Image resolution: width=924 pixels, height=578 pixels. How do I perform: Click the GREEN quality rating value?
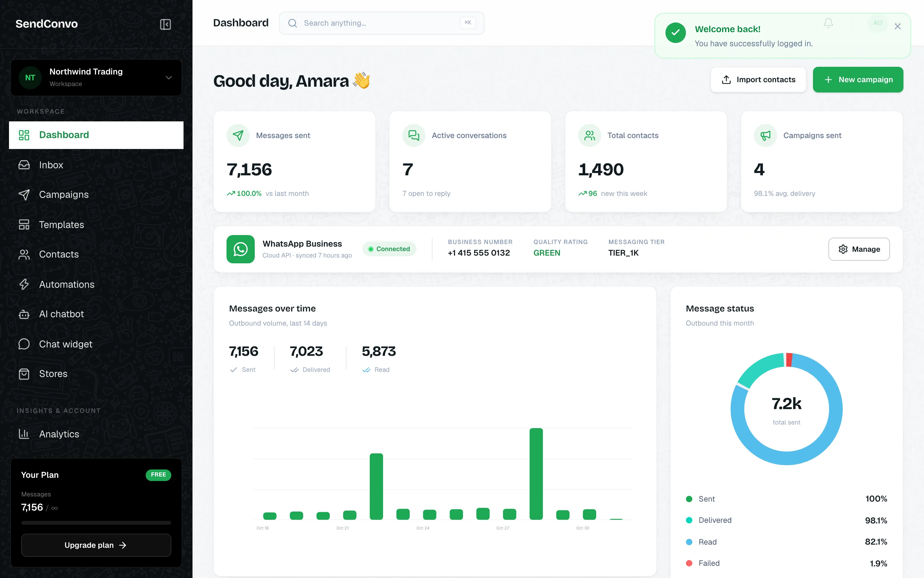547,253
